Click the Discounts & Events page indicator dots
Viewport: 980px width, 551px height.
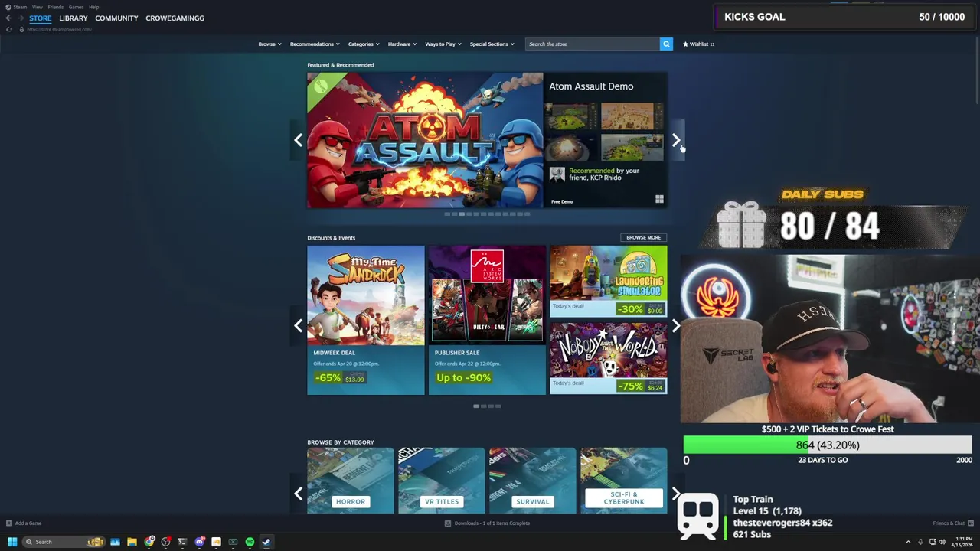487,406
